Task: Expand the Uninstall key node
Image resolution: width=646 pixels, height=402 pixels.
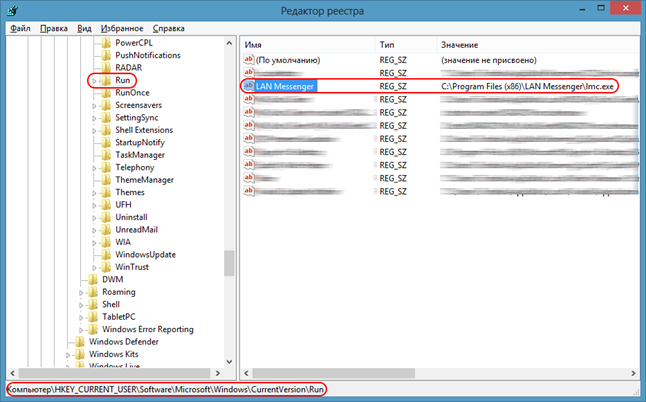Action: [x=94, y=218]
